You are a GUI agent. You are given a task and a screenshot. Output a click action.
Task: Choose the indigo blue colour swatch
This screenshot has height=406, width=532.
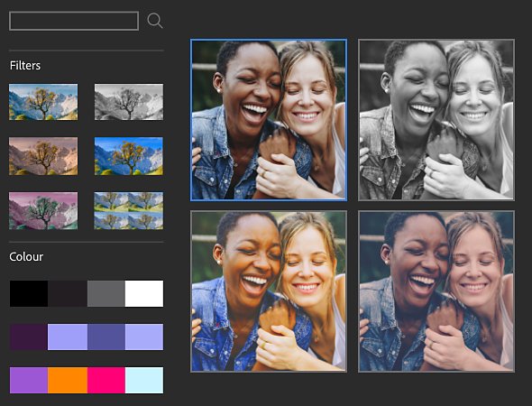point(106,337)
